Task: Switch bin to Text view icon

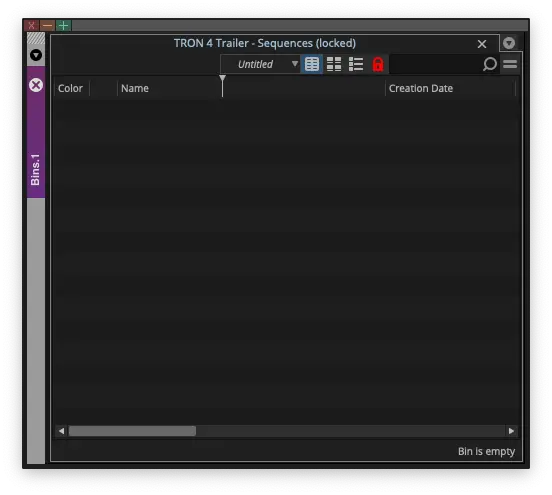Action: tap(312, 64)
